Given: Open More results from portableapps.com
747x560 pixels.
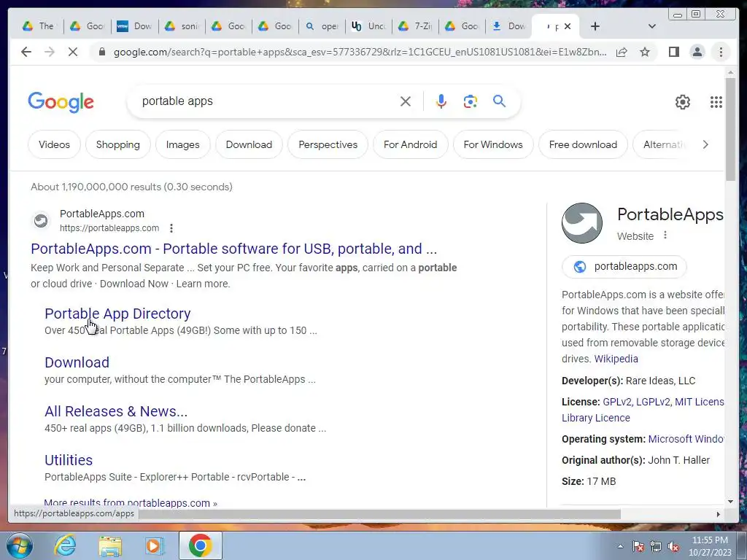Looking at the screenshot, I should [x=131, y=502].
